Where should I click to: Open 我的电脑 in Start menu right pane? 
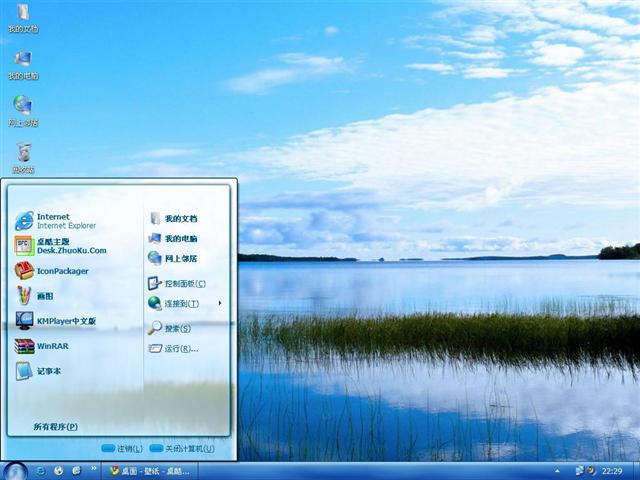coord(173,238)
